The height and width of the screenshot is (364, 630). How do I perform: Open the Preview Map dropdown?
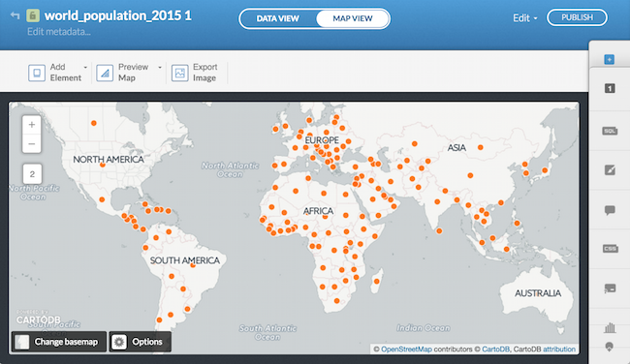[x=129, y=73]
